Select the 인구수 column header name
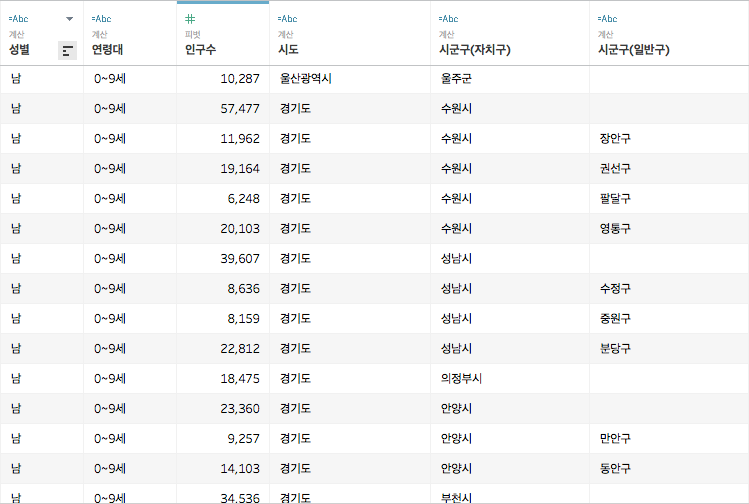Image resolution: width=749 pixels, height=504 pixels. [200, 49]
